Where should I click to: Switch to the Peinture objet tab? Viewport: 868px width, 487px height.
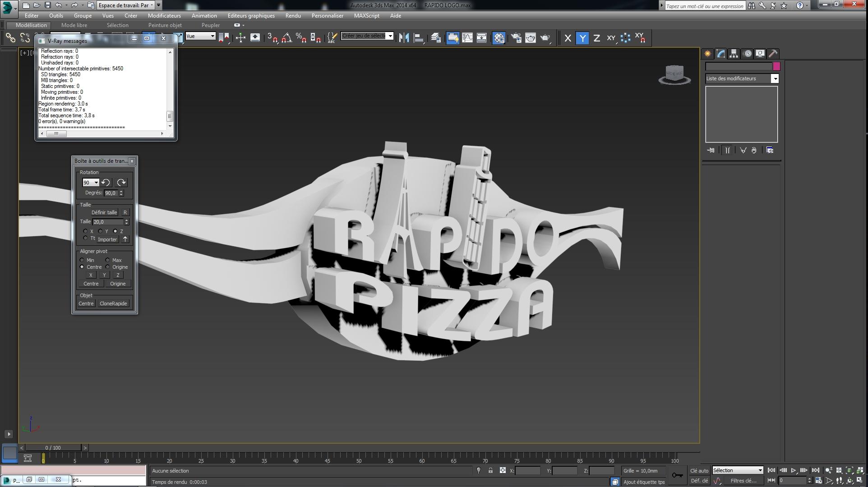tap(165, 25)
